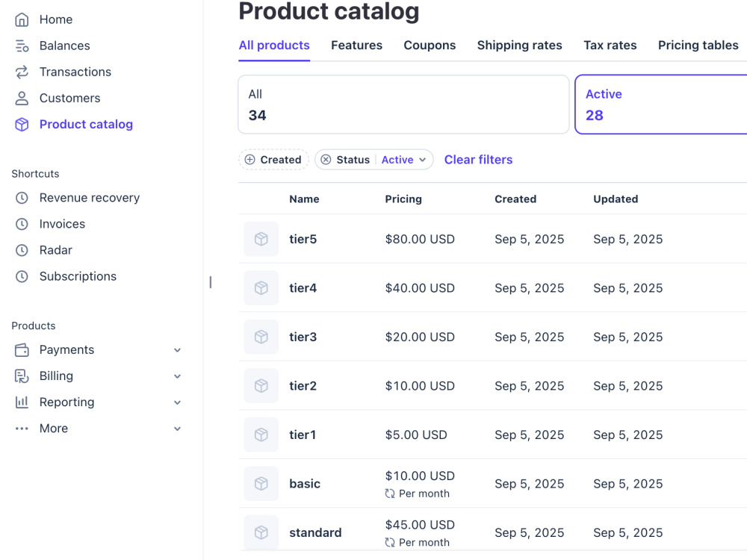Open the tier5 product thumbnail
This screenshot has height=560, width=747.
[x=261, y=239]
